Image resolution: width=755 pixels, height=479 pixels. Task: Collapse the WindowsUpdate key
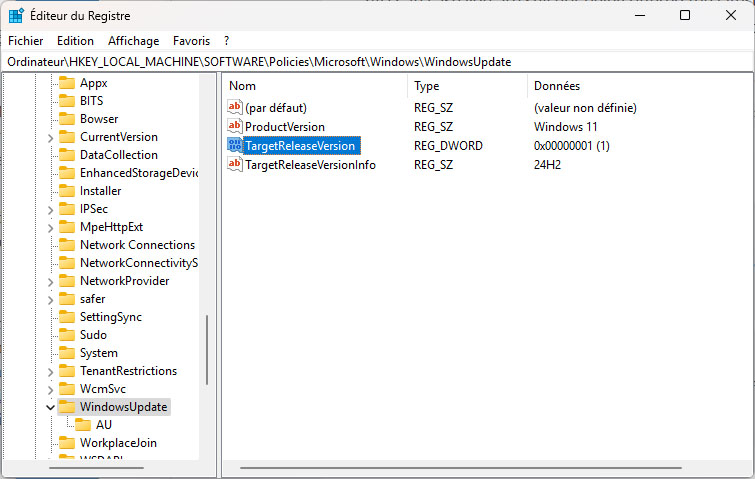[50, 407]
